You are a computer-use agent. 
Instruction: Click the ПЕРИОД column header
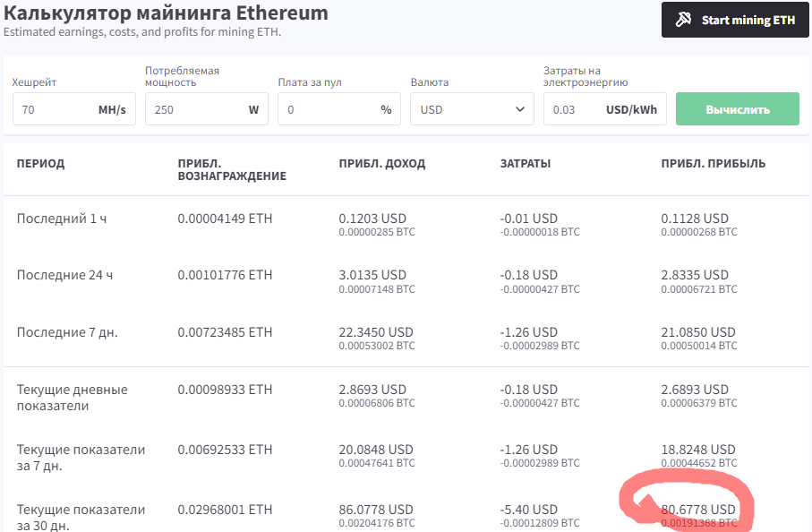click(x=40, y=164)
